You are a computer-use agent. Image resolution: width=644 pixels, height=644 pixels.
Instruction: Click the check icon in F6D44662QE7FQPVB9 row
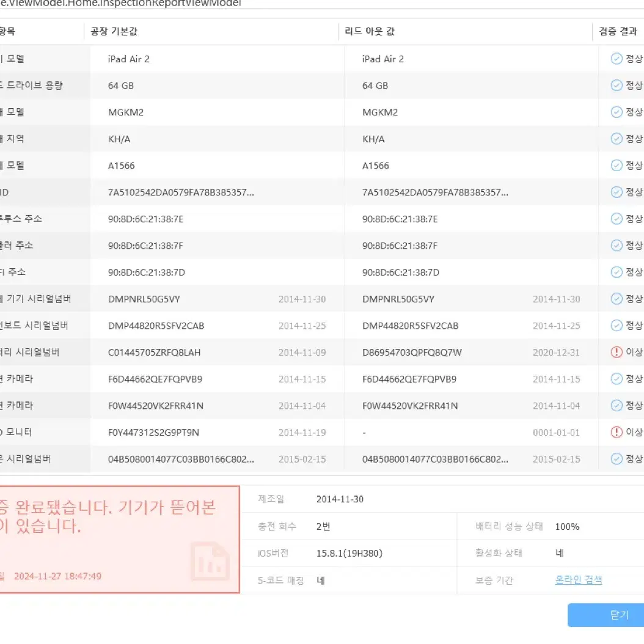pos(617,379)
